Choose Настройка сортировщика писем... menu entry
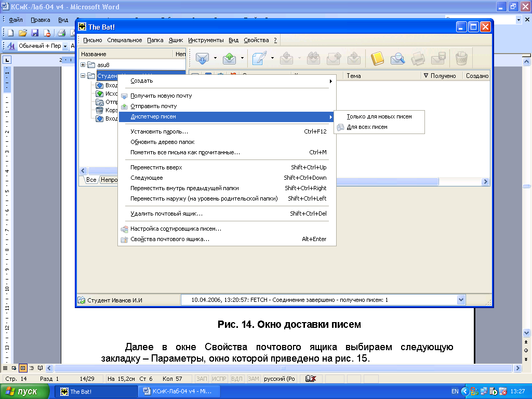The width and height of the screenshot is (532, 399). click(227, 229)
